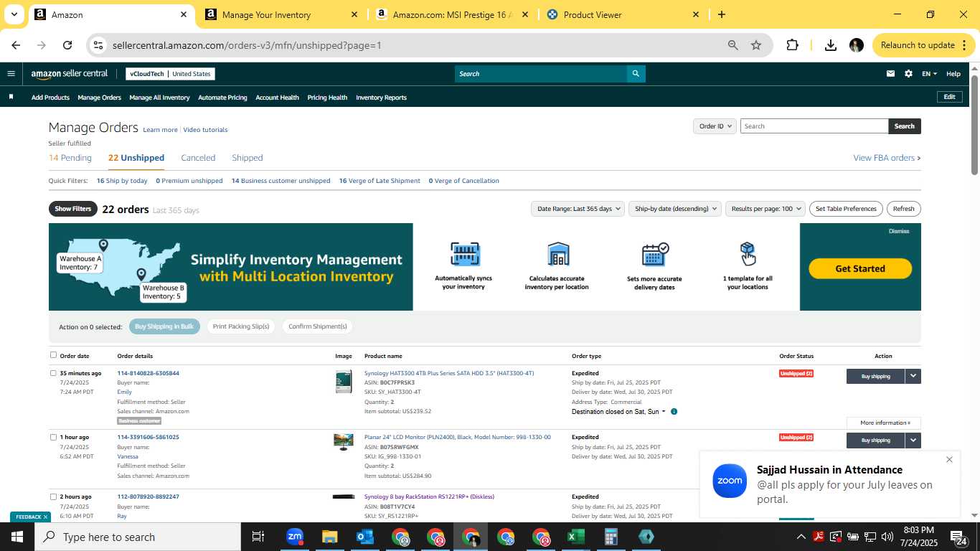The height and width of the screenshot is (551, 980).
Task: Open Outlook from the taskbar
Action: pos(364,537)
